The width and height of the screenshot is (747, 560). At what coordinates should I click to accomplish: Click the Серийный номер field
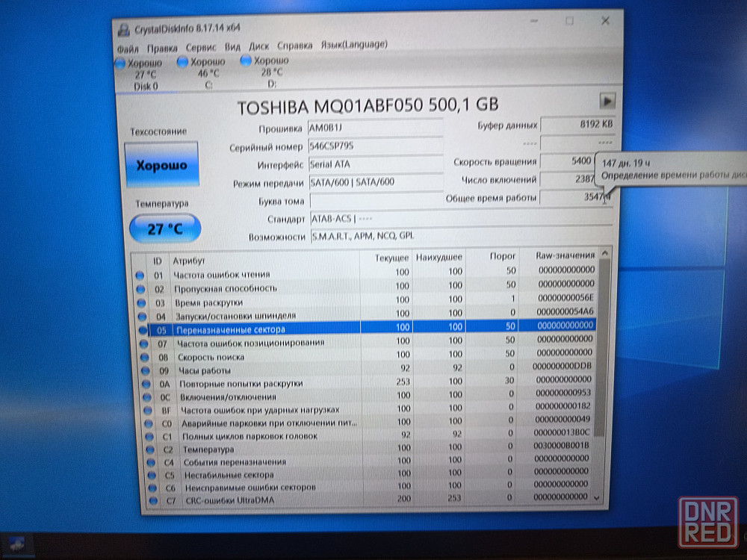(x=375, y=146)
